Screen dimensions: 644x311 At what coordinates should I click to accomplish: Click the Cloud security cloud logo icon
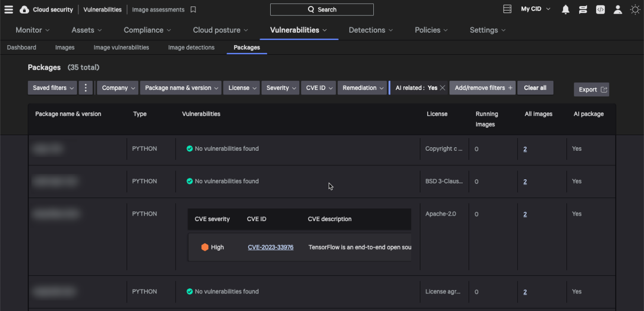point(24,10)
